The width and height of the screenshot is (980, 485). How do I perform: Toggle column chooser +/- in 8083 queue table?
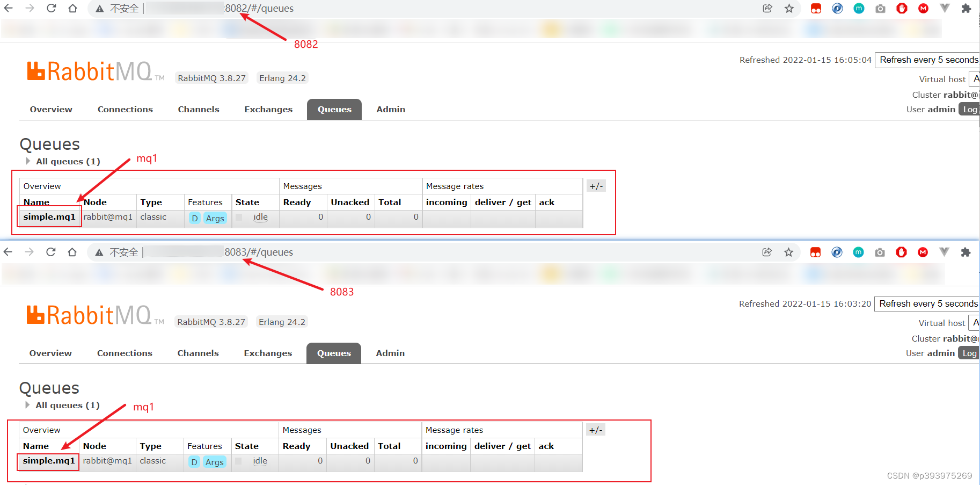596,430
